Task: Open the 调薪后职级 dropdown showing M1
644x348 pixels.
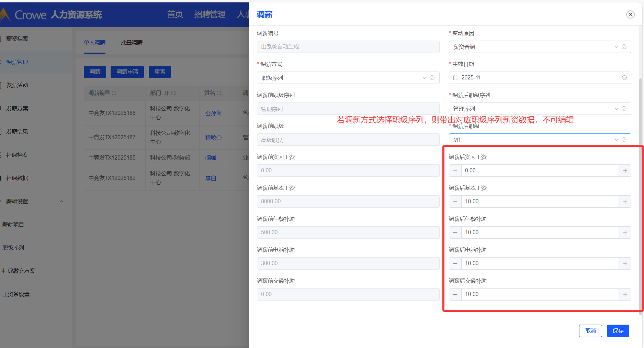Action: (540, 140)
